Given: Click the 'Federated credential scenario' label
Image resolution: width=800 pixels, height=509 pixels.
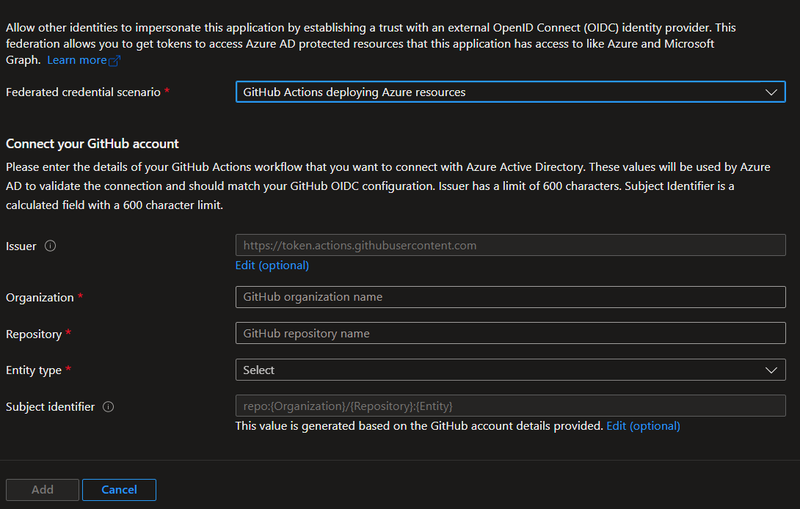Looking at the screenshot, I should [83, 92].
